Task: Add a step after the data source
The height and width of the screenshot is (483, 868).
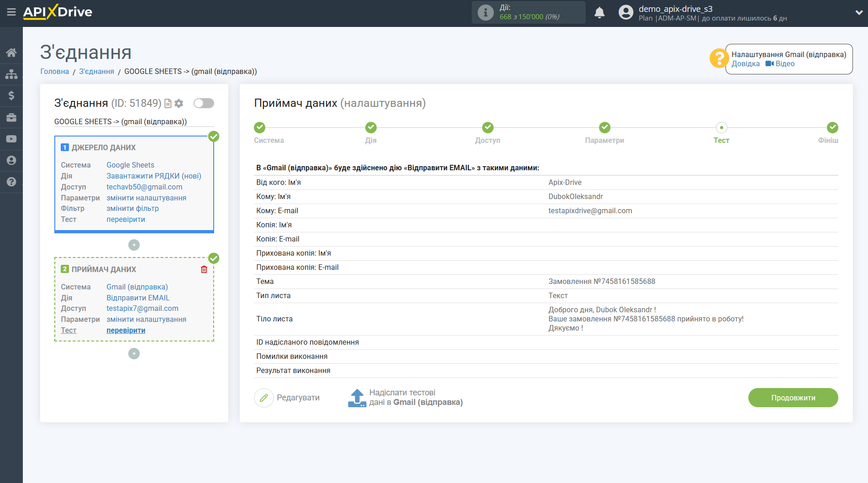Action: pyautogui.click(x=134, y=245)
